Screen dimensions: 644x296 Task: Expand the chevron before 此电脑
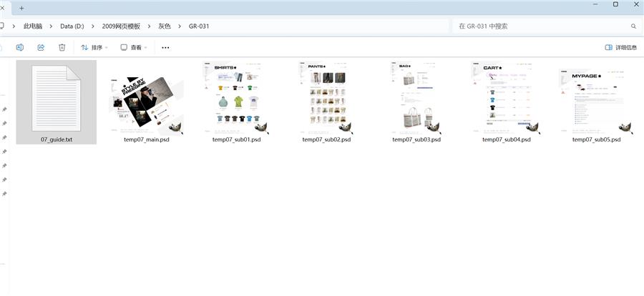click(14, 26)
